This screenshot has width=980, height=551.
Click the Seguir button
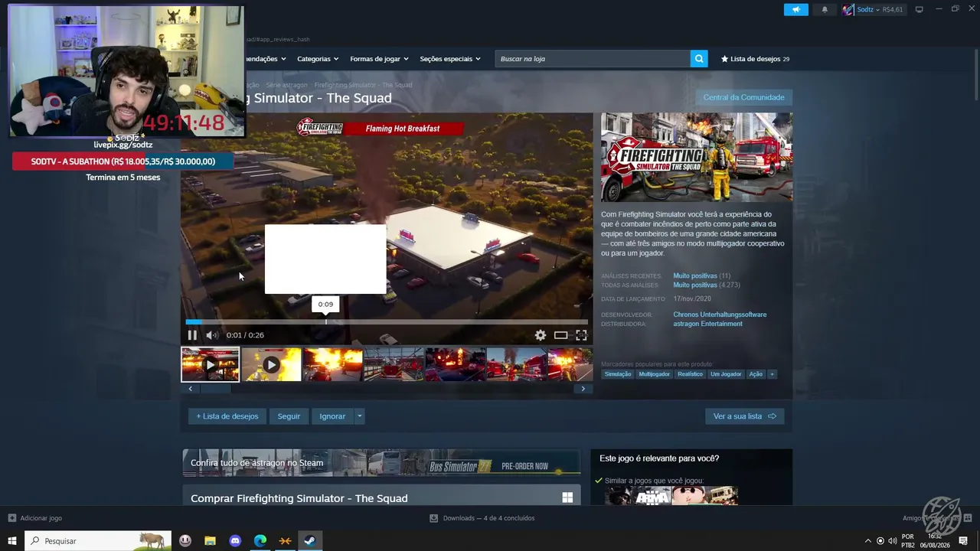(x=289, y=416)
